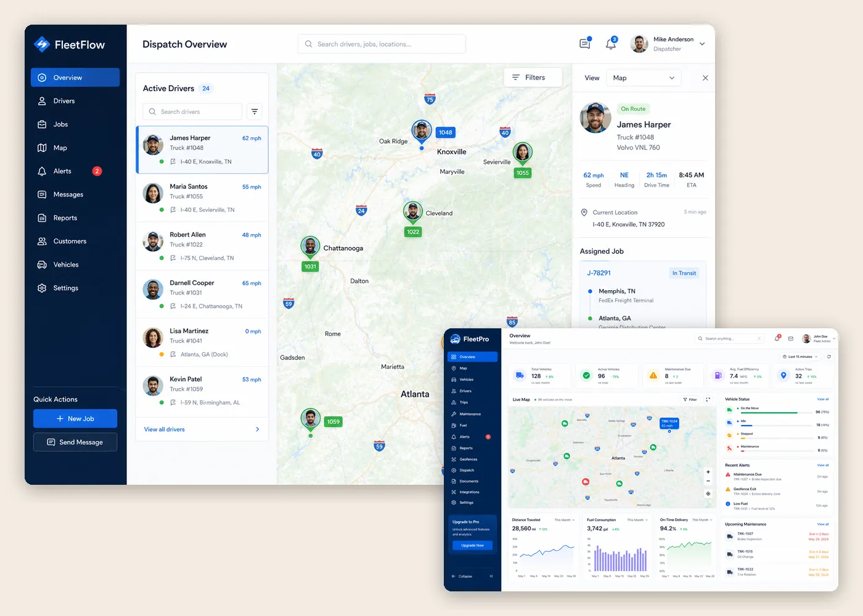Click Stopped progress bar in FleetPro
This screenshot has width=863, height=616.
pos(776,438)
